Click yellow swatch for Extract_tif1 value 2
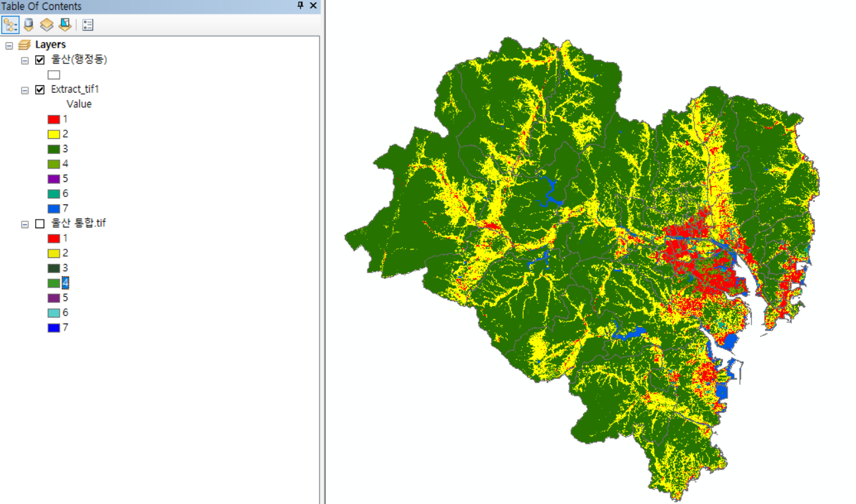The image size is (856, 504). click(x=54, y=134)
